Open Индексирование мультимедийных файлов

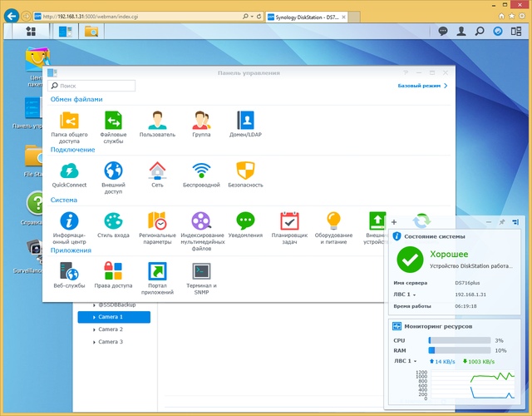(x=201, y=231)
